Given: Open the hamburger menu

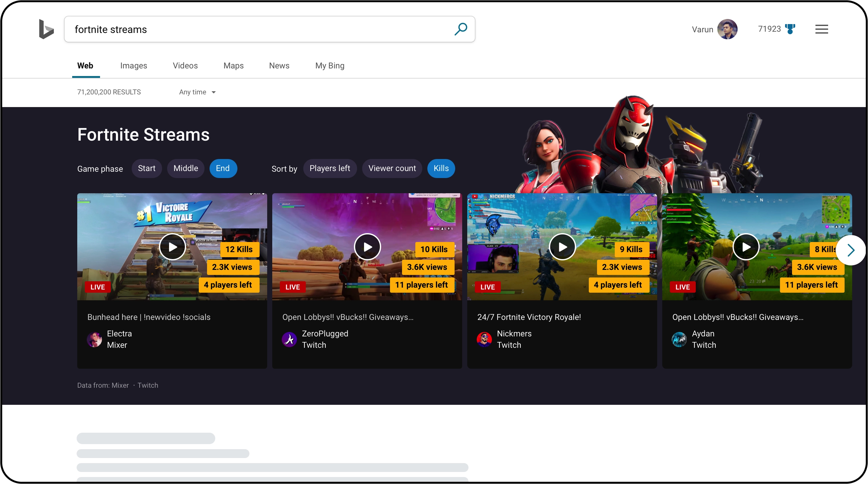Looking at the screenshot, I should click(821, 29).
